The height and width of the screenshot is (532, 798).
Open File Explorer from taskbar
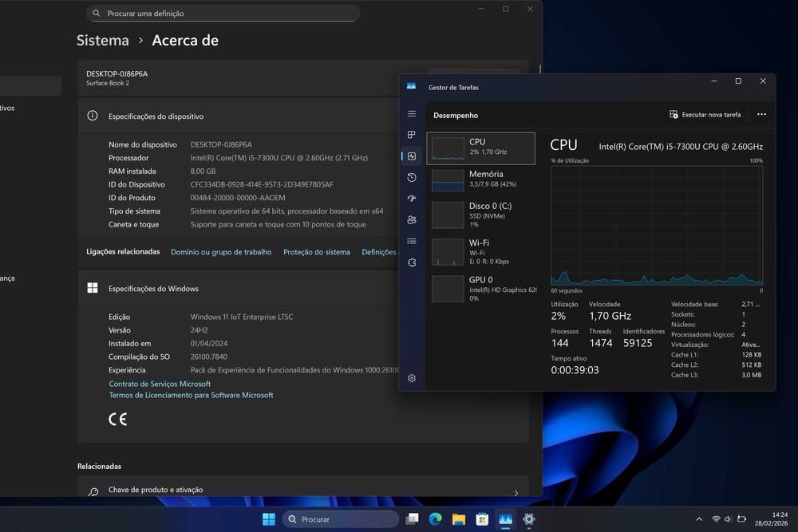pyautogui.click(x=459, y=519)
